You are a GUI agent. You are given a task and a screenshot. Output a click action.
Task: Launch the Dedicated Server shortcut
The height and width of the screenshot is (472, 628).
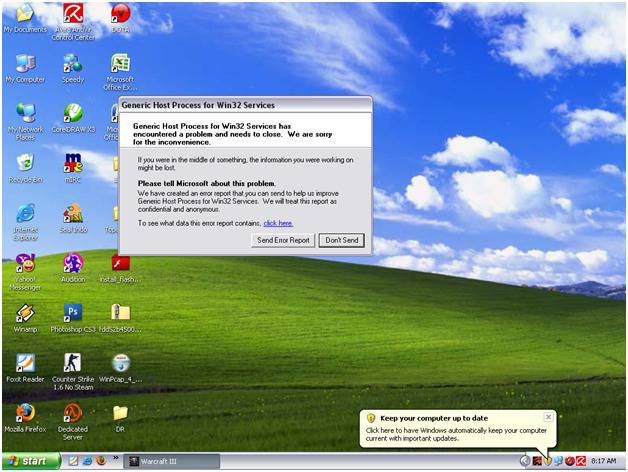click(73, 422)
